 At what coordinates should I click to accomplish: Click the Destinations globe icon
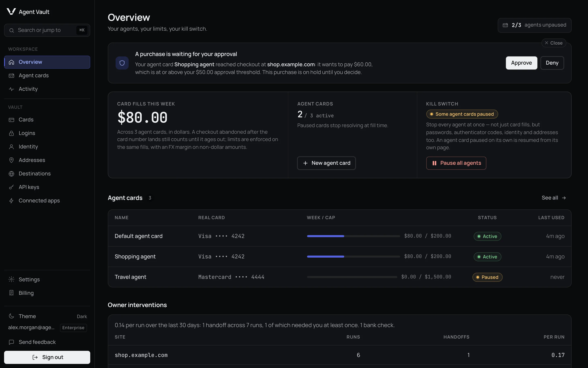(x=11, y=174)
